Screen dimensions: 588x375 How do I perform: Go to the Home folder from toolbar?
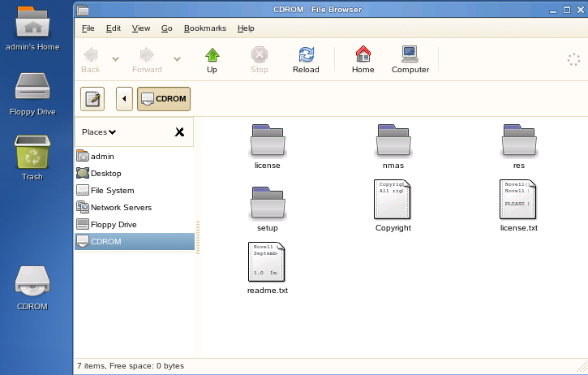coord(363,60)
